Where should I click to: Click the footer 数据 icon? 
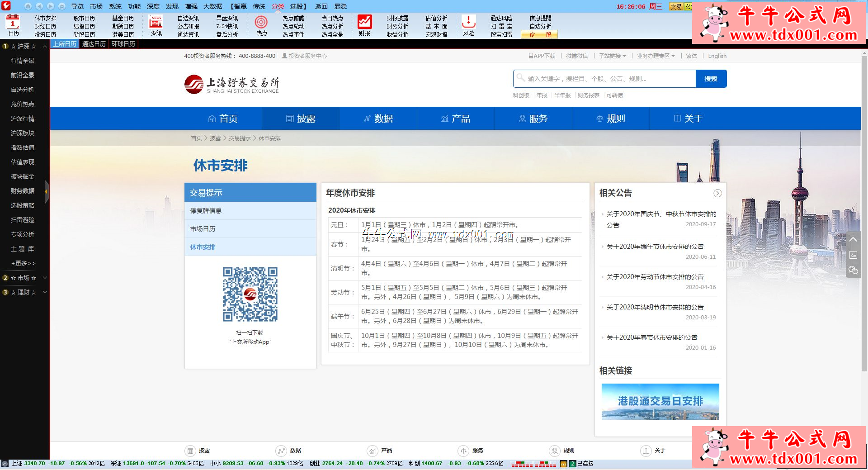pos(281,451)
